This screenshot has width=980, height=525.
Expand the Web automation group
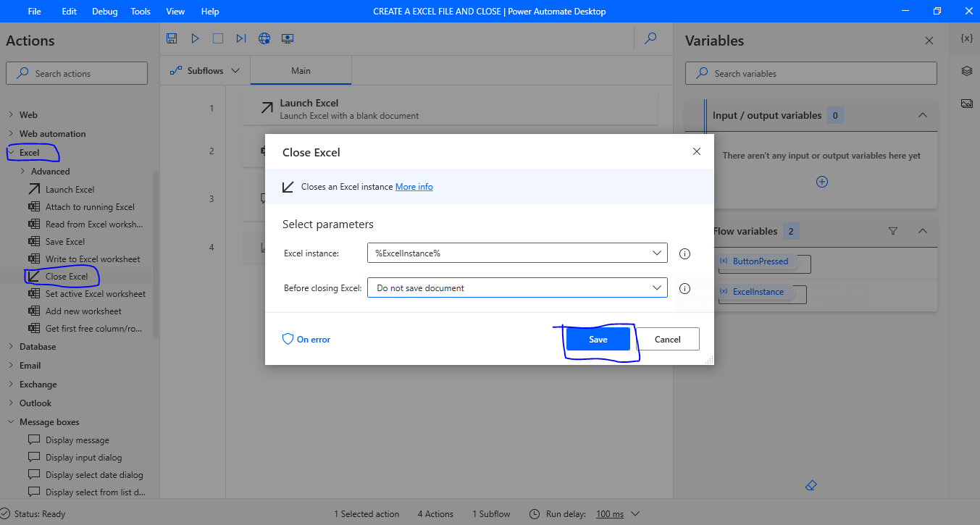click(x=12, y=133)
